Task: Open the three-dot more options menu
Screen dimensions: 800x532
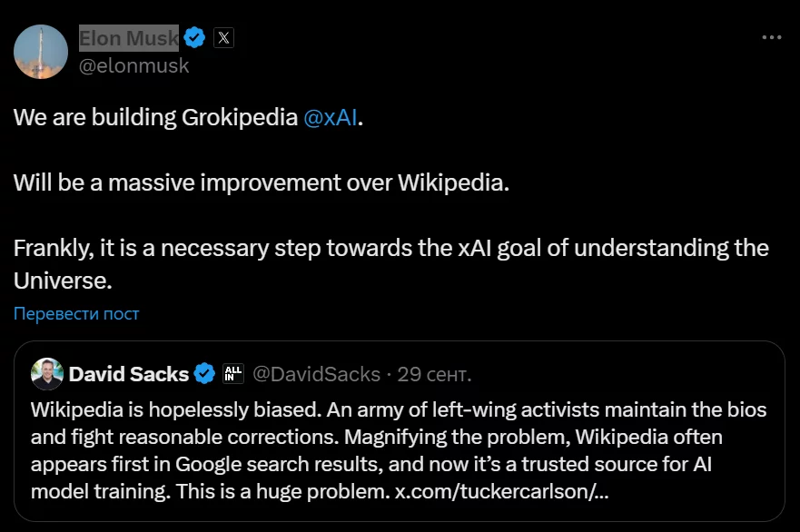Action: tap(771, 38)
